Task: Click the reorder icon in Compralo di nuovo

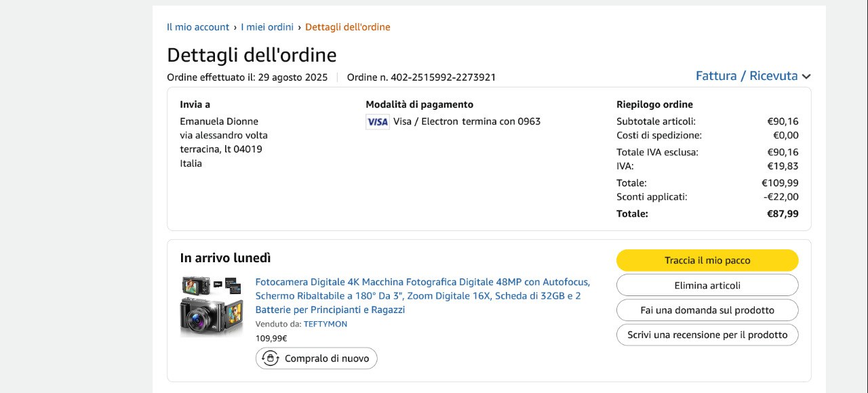Action: [271, 358]
